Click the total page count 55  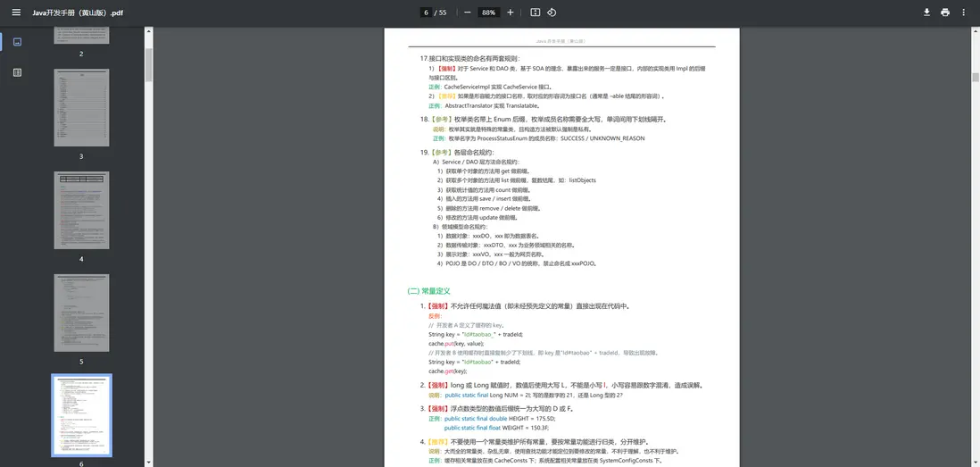point(443,13)
